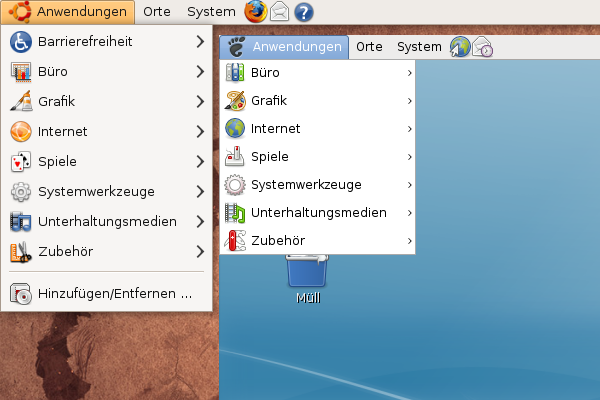Click the Ubuntu logo icon on the left panel
Image resolution: width=600 pixels, height=400 pixels.
(x=20, y=11)
